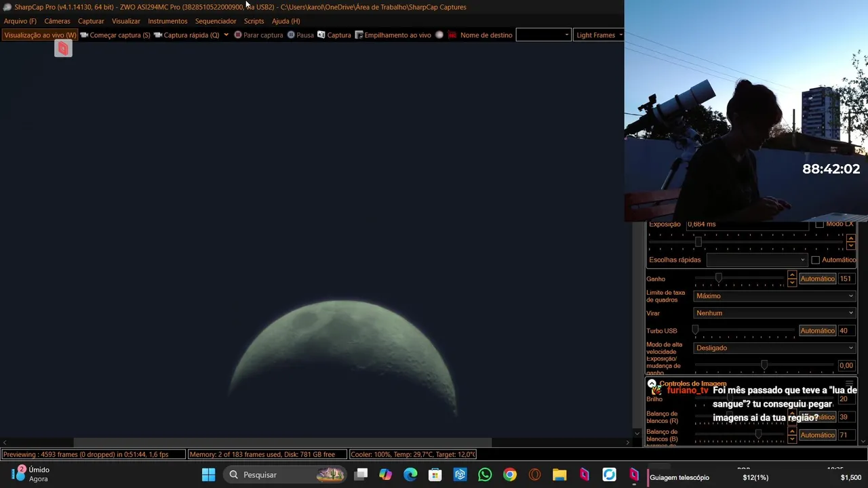868x488 pixels.
Task: Switch to the active SharpCap taskbar icon
Action: [x=634, y=474]
